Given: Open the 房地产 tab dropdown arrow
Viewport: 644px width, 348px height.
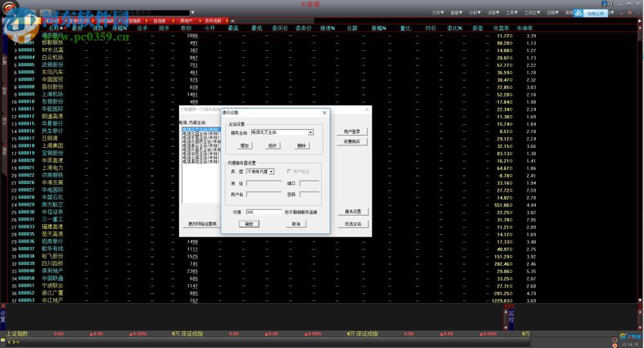Looking at the screenshot, I should point(200,21).
